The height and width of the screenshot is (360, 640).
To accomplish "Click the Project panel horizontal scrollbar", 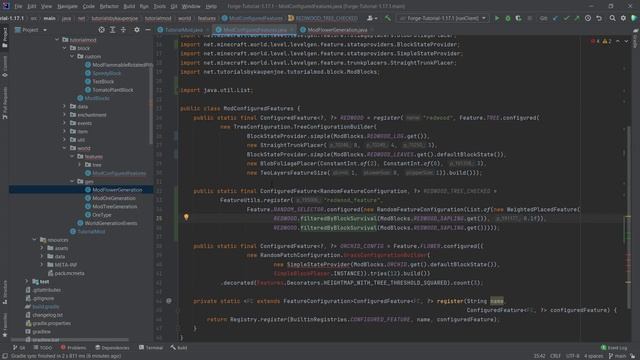I will coord(69,339).
